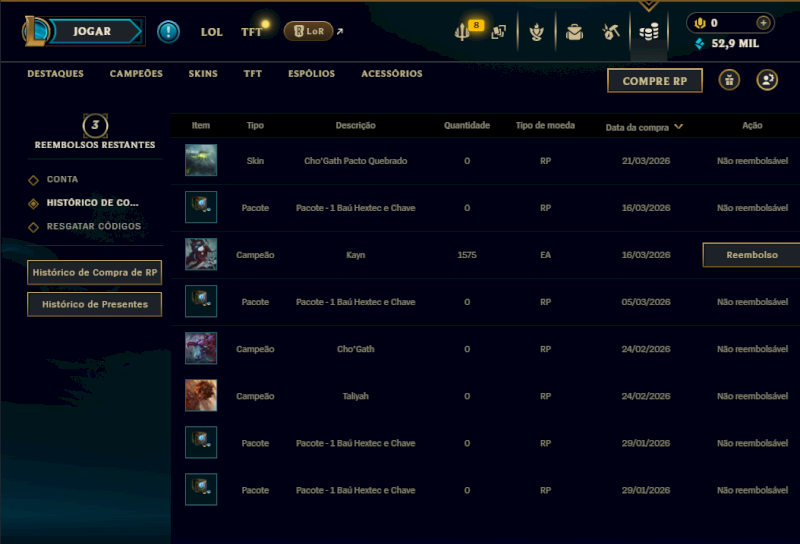This screenshot has height=544, width=800.
Task: Open Histórico de Compra de RP
Action: [94, 273]
